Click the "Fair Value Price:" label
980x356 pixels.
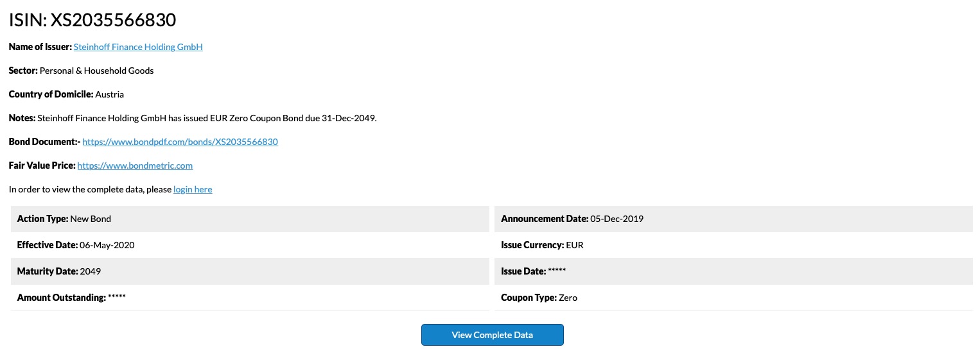pos(42,165)
